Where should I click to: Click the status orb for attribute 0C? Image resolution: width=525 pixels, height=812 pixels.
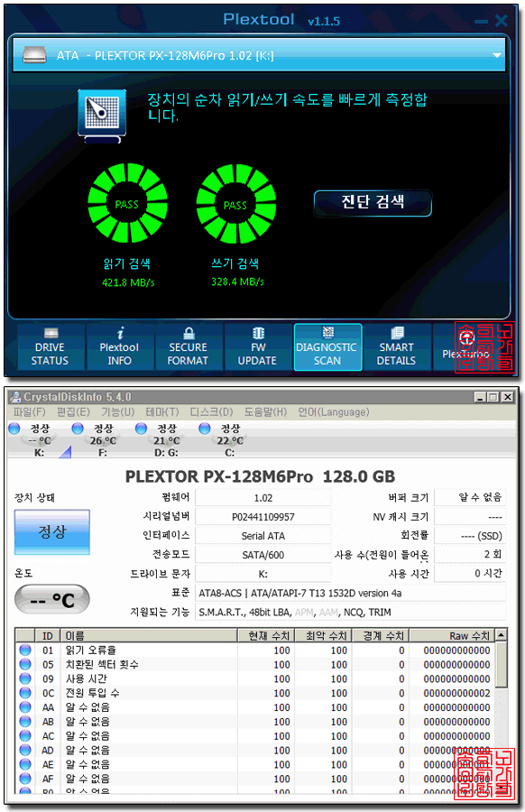click(x=25, y=693)
